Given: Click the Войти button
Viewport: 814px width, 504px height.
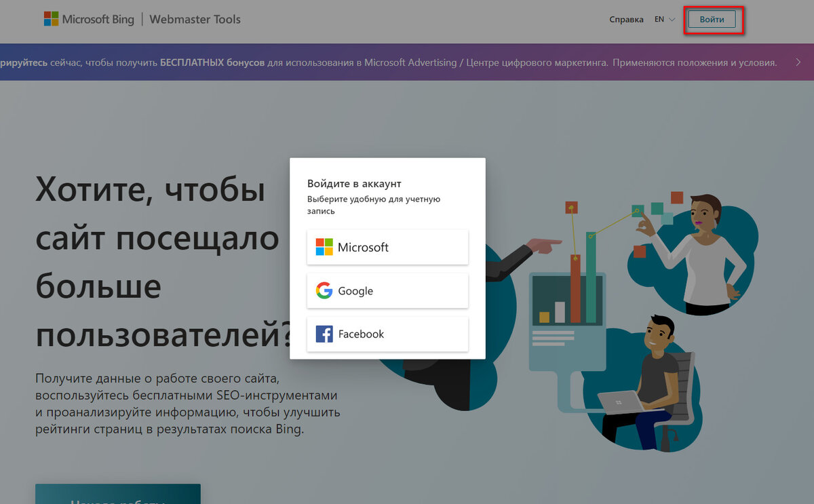Looking at the screenshot, I should pos(711,19).
